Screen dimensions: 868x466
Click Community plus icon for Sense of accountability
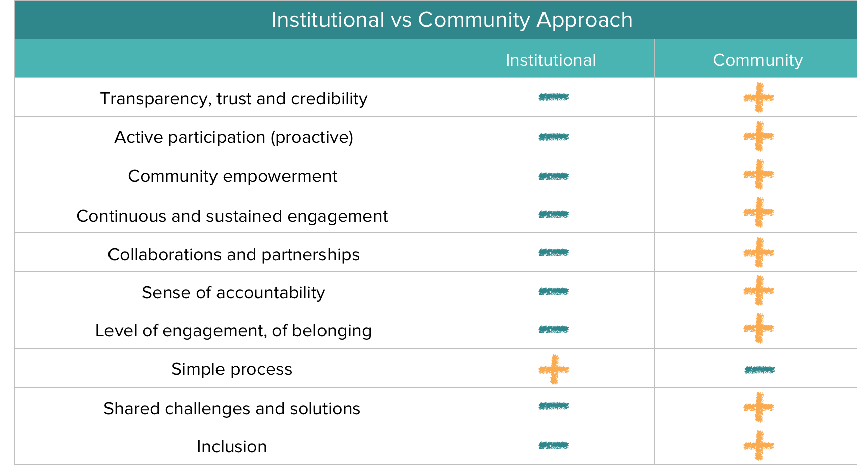758,291
